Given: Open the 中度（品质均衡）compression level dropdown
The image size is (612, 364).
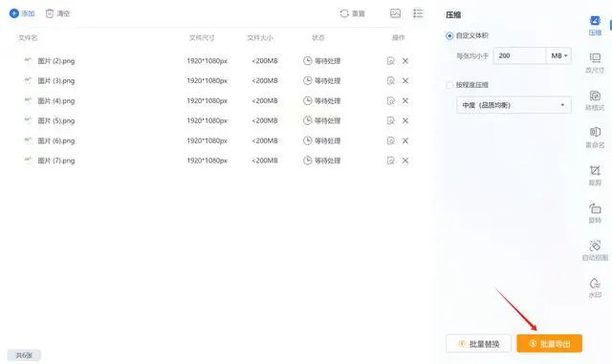Looking at the screenshot, I should click(x=514, y=105).
